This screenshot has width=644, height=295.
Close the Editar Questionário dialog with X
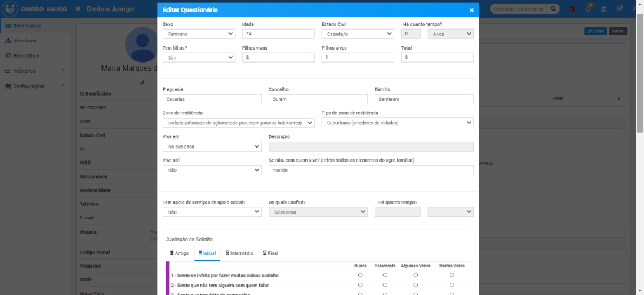point(471,11)
